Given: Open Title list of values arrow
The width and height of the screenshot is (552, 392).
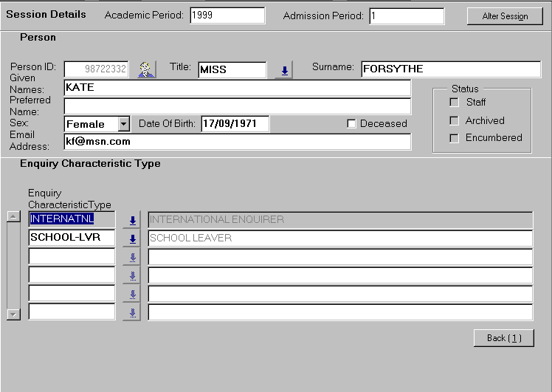Looking at the screenshot, I should pos(283,70).
